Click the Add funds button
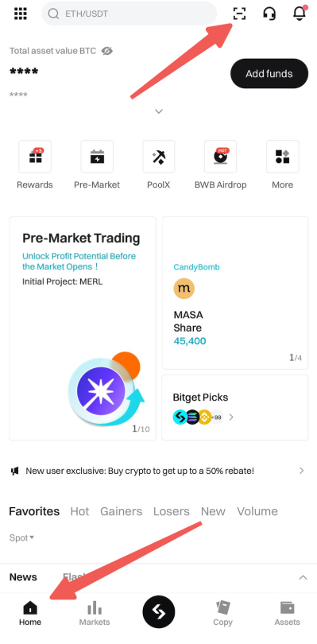317x644 pixels. pyautogui.click(x=269, y=73)
